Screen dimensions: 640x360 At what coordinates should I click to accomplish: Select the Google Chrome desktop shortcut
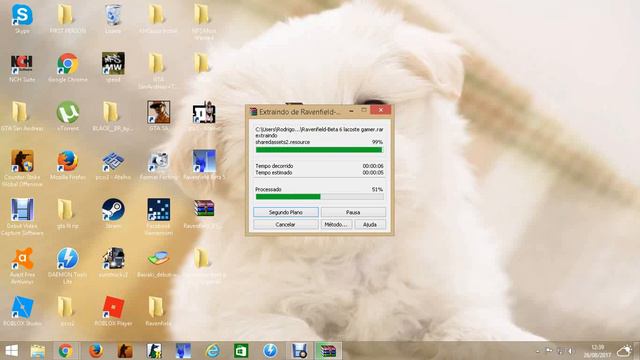[x=68, y=67]
